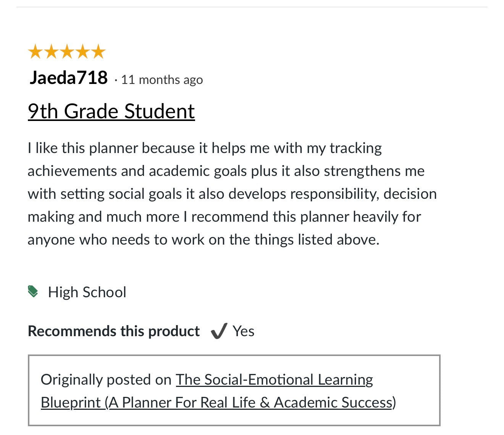This screenshot has width=504, height=435.
Task: Open the Jaeda718 reviewer profile name
Action: tap(69, 78)
